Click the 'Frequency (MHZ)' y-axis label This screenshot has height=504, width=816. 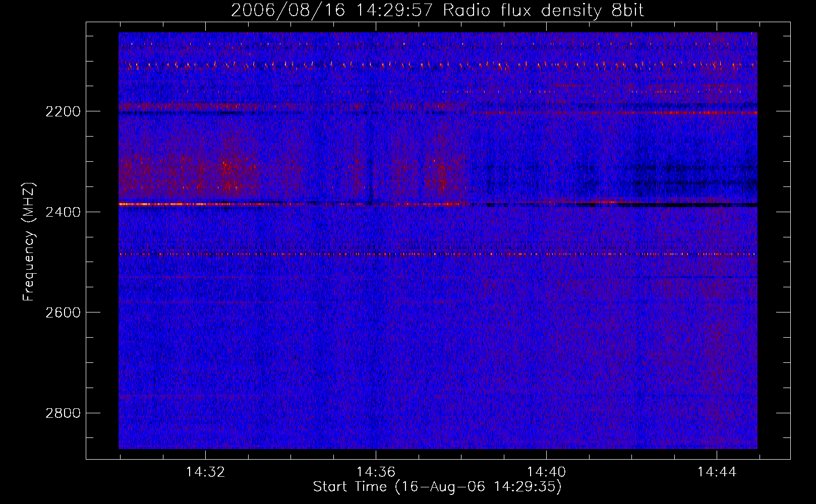click(29, 241)
